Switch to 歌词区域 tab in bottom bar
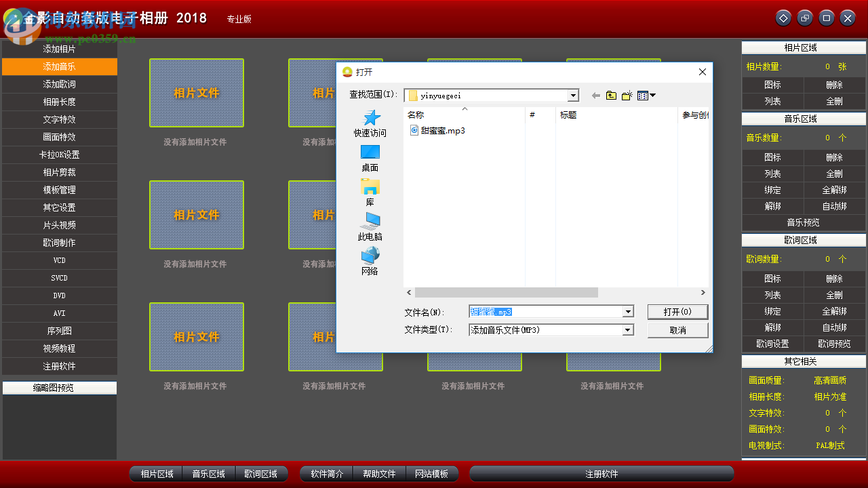The width and height of the screenshot is (868, 488). click(x=261, y=474)
